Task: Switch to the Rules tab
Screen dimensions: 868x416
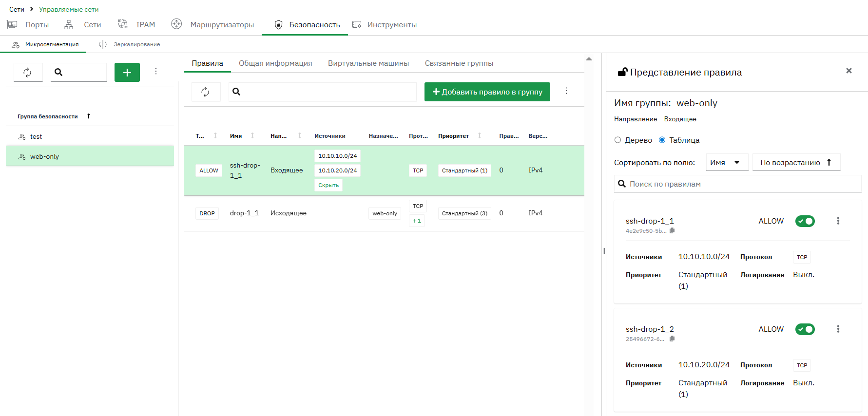Action: click(x=208, y=63)
